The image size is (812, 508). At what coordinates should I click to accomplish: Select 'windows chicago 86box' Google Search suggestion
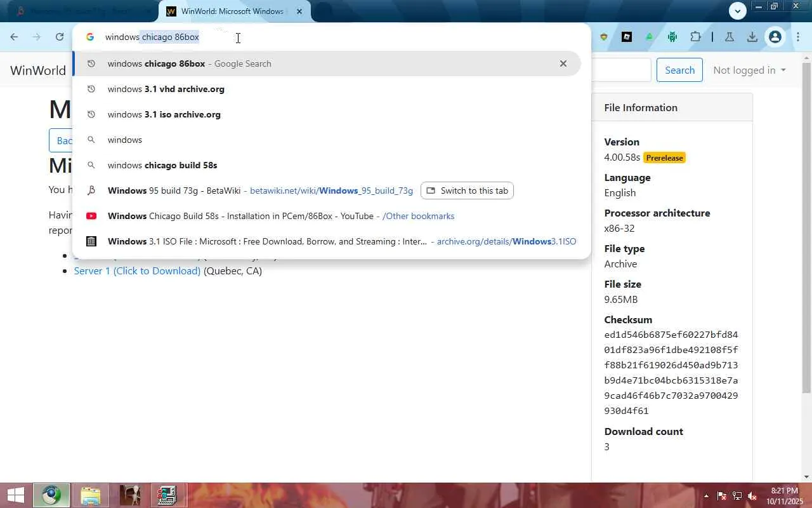coord(327,63)
